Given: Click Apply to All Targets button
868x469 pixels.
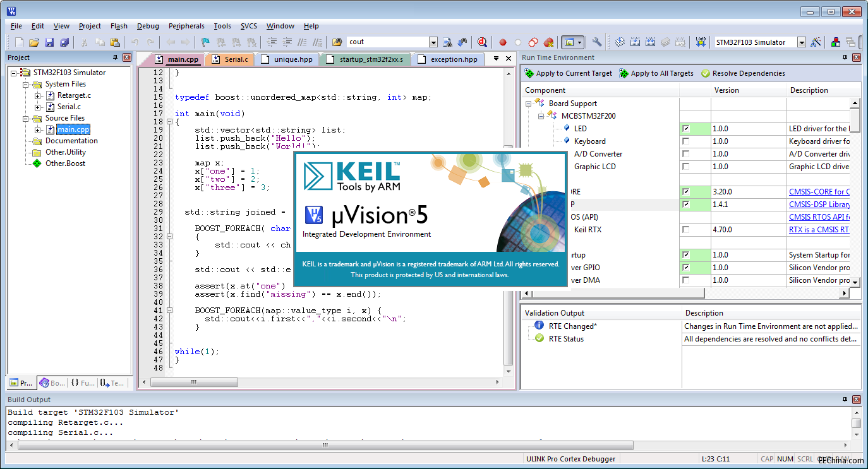Looking at the screenshot, I should click(x=656, y=73).
